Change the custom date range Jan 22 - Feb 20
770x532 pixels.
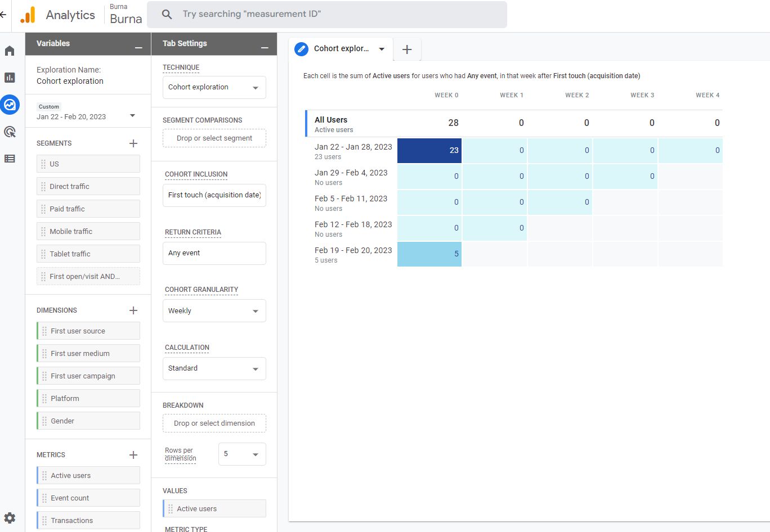click(x=86, y=116)
